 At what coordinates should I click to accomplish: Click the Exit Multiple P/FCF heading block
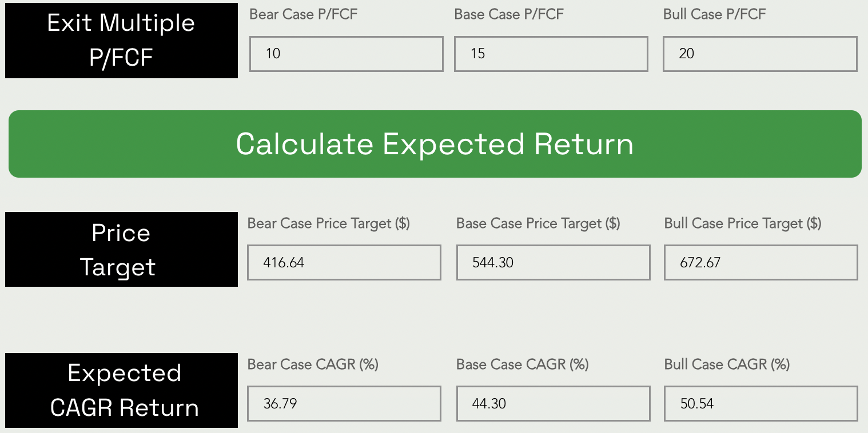coord(121,41)
